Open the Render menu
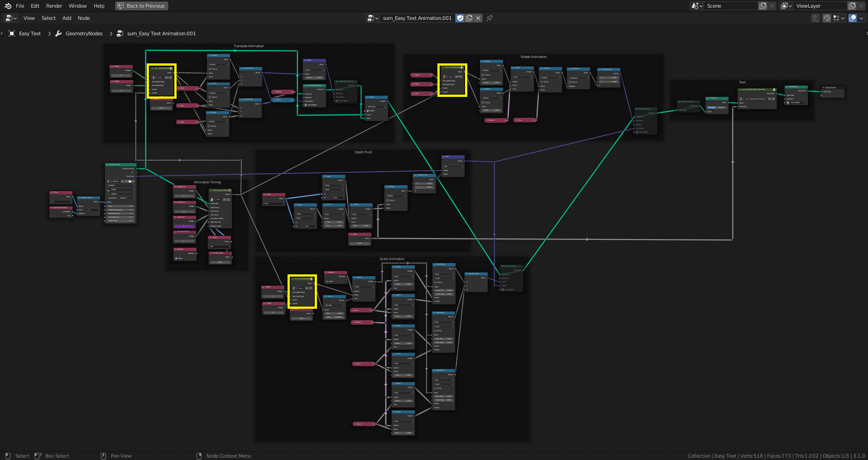 click(x=54, y=6)
